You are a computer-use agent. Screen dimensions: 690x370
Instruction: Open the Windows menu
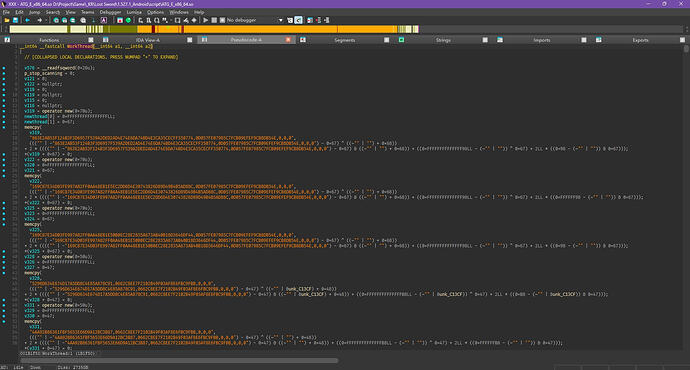click(179, 12)
